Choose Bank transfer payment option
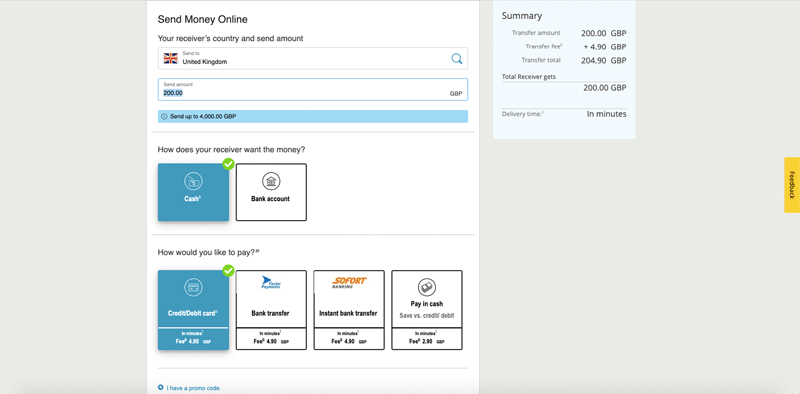The height and width of the screenshot is (394, 800). pos(271,310)
